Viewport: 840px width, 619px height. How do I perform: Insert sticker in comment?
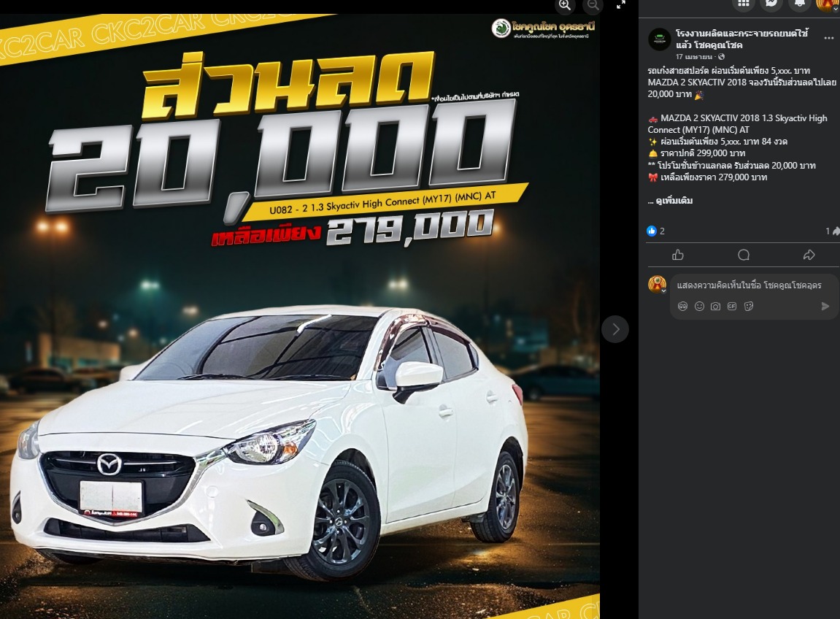(x=749, y=307)
